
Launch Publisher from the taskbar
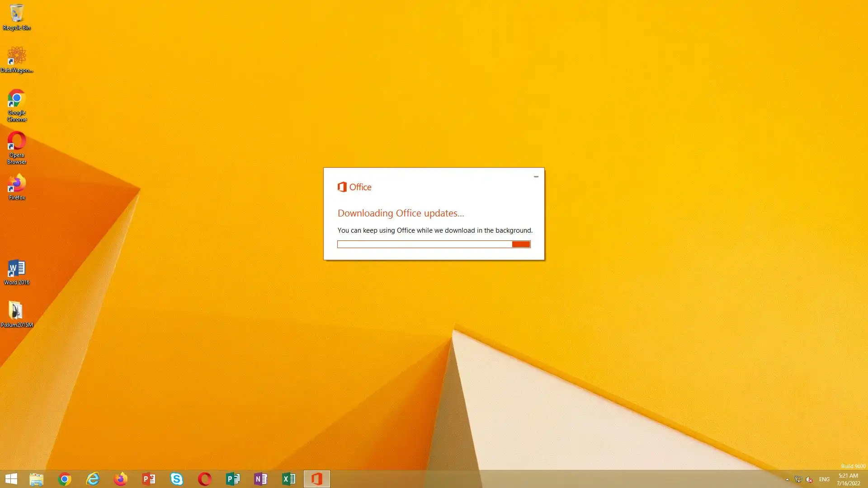point(233,479)
